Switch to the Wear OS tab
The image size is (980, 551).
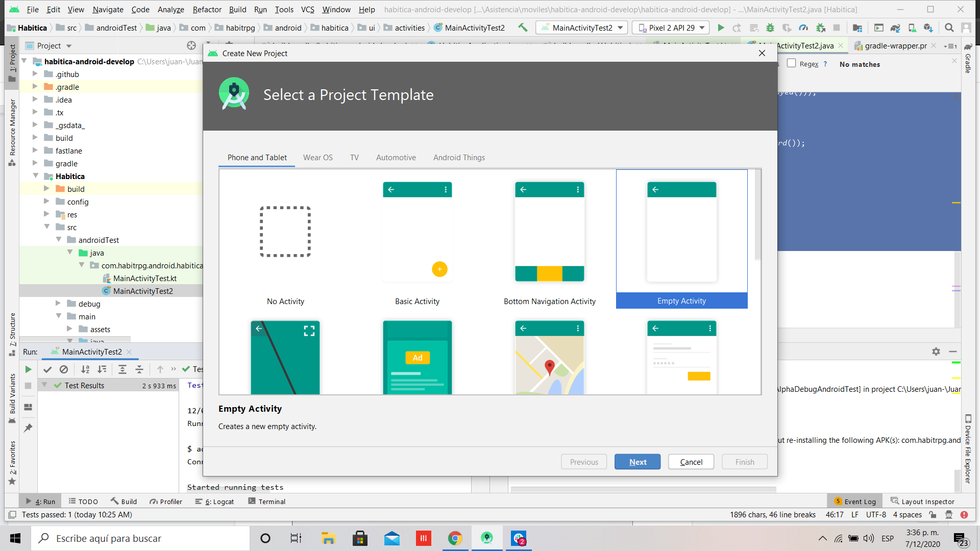[317, 158]
